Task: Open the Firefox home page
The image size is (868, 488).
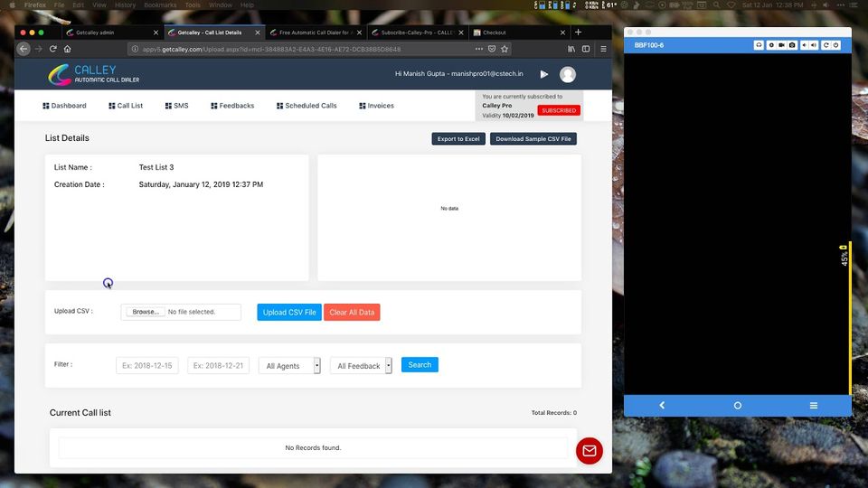Action: click(x=68, y=49)
